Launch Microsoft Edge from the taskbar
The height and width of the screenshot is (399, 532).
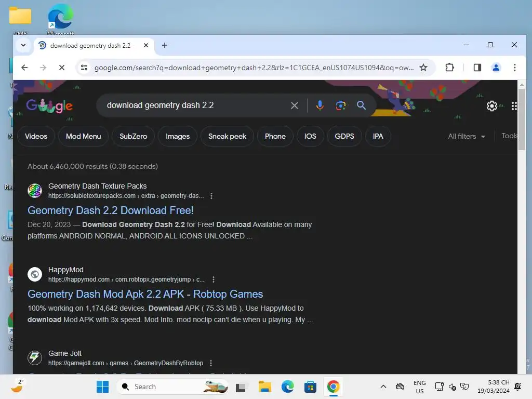point(287,387)
